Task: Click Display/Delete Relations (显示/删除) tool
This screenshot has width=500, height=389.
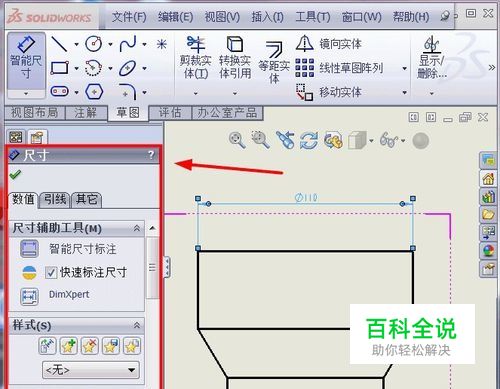Action: click(432, 58)
